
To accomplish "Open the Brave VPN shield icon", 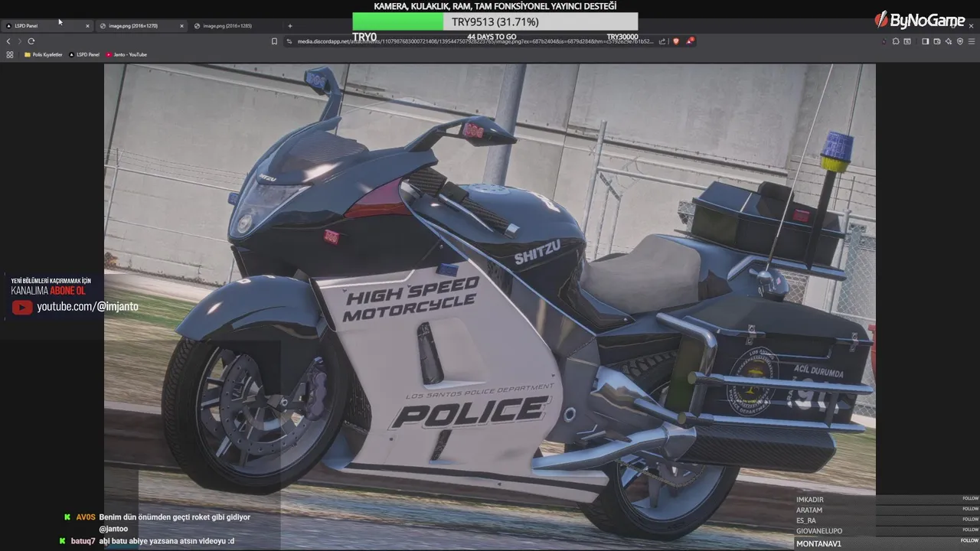I will tap(960, 41).
